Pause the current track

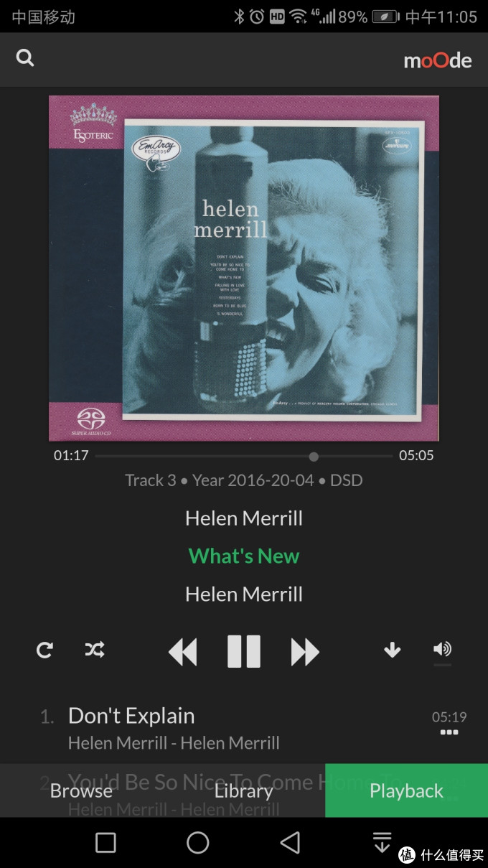coord(244,652)
